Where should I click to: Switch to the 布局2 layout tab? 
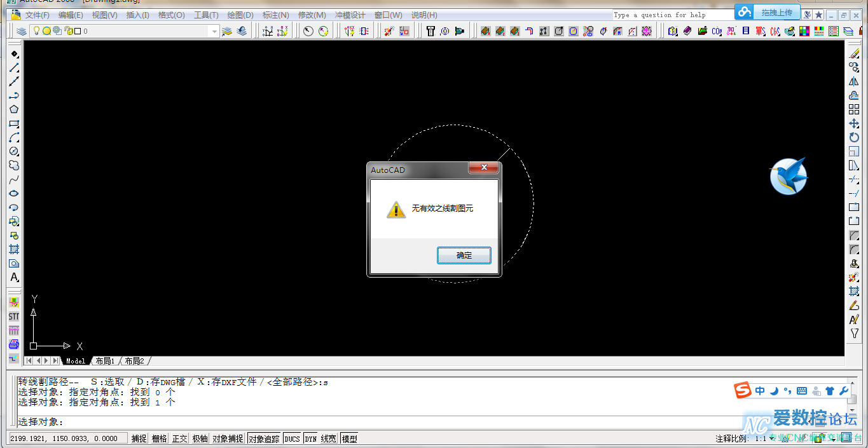point(134,361)
